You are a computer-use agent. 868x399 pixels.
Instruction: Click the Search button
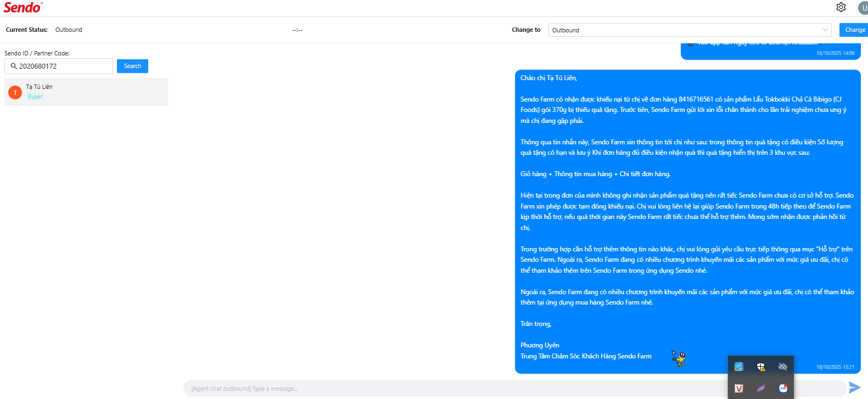[x=132, y=66]
